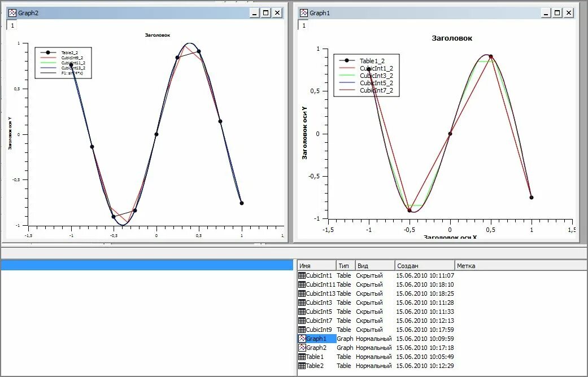588x377 pixels.
Task: Select the highlighted Graph1 name in list
Action: [316, 339]
